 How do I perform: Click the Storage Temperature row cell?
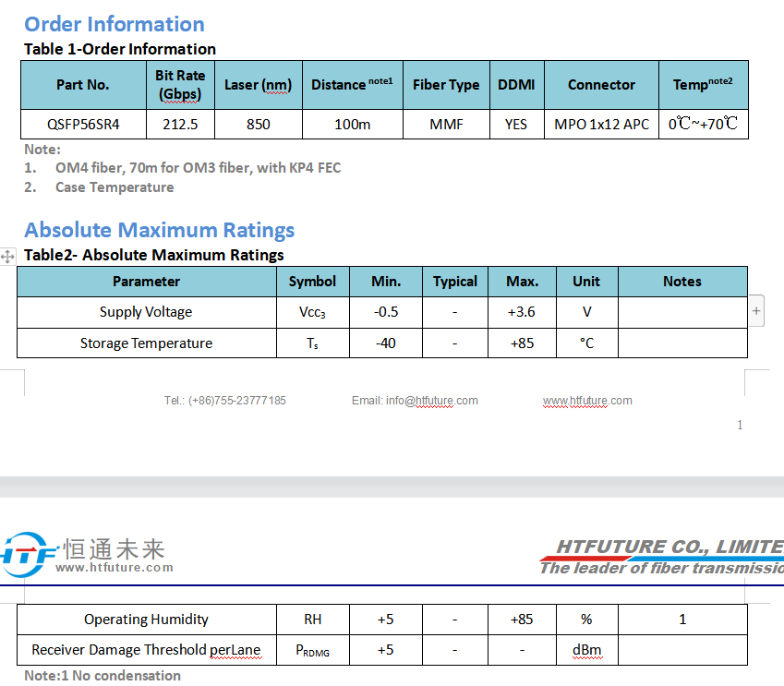pyautogui.click(x=147, y=343)
